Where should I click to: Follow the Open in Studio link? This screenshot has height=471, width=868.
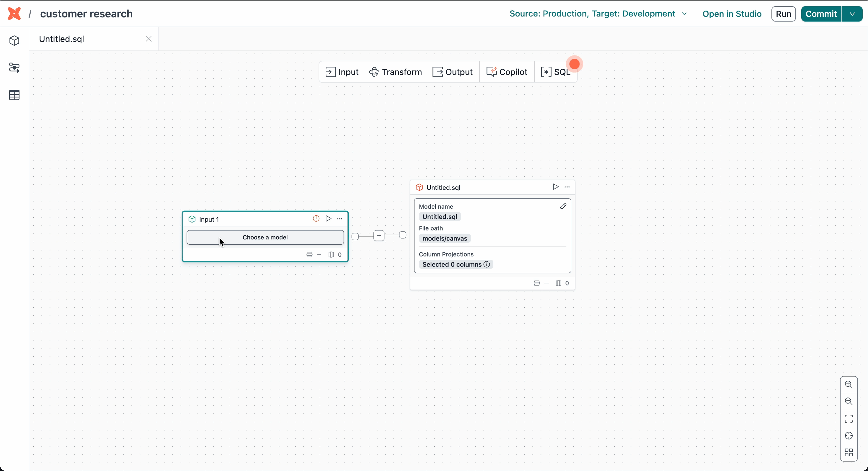[x=732, y=14]
